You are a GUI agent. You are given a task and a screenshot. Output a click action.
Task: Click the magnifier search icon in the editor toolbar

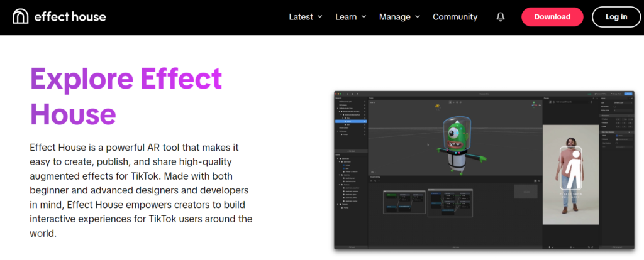click(x=358, y=94)
